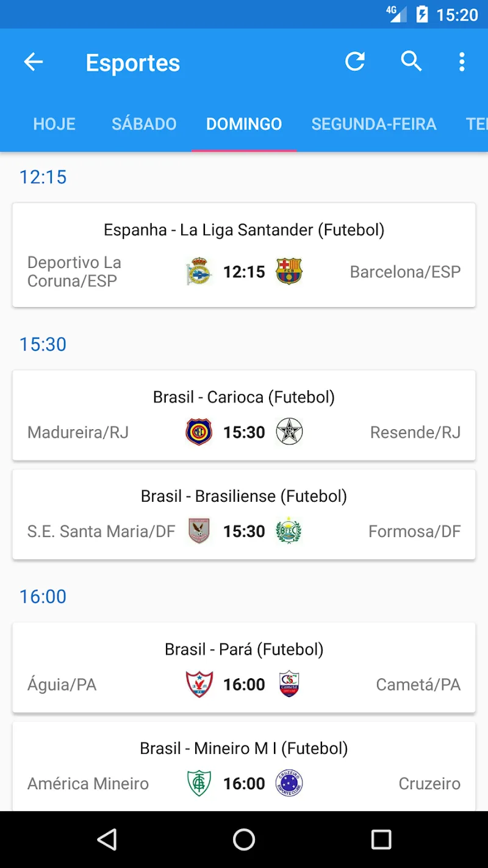488x868 pixels.
Task: Open the three-dot overflow menu
Action: [462, 62]
